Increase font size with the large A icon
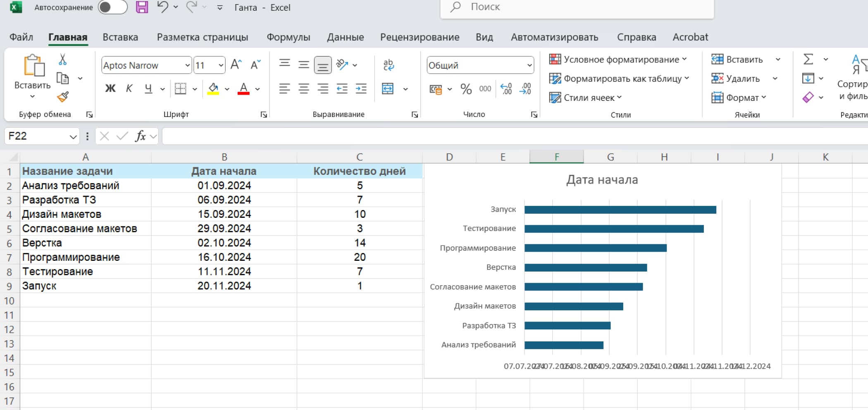This screenshot has height=410, width=868. (x=236, y=64)
